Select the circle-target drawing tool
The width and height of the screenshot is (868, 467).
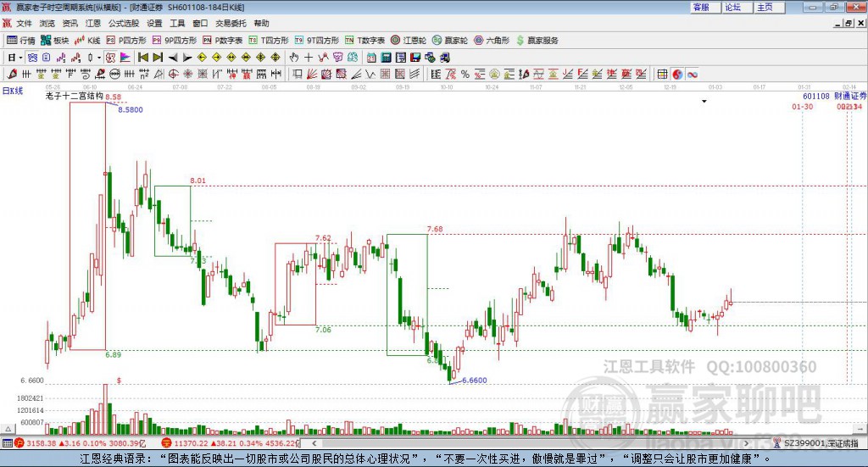(x=173, y=74)
